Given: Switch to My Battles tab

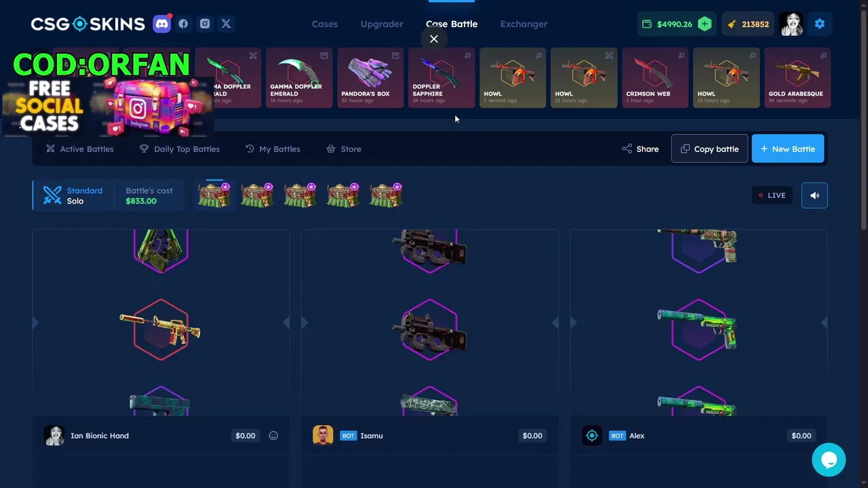Looking at the screenshot, I should point(273,148).
